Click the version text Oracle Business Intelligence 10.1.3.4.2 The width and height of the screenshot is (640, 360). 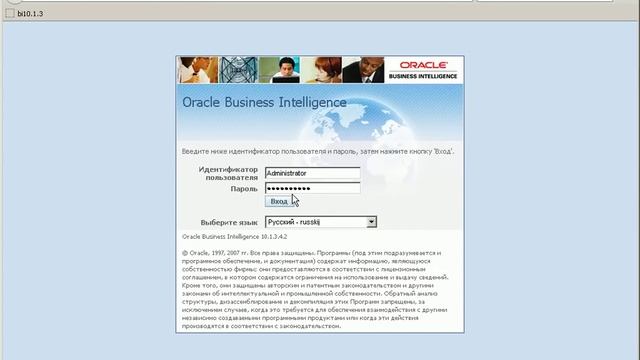[x=234, y=237]
